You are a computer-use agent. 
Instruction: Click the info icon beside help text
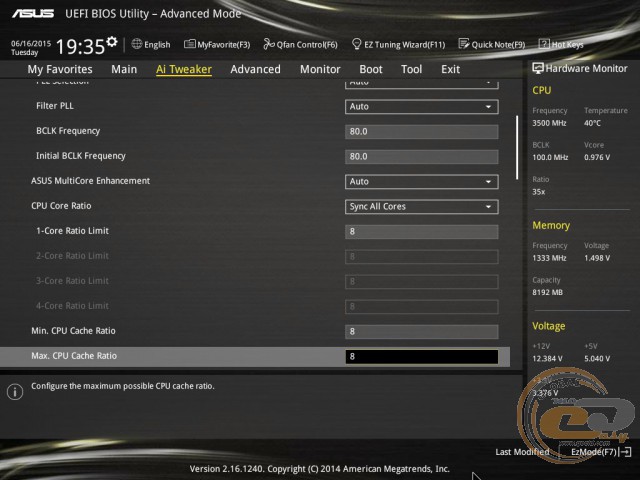(15, 392)
